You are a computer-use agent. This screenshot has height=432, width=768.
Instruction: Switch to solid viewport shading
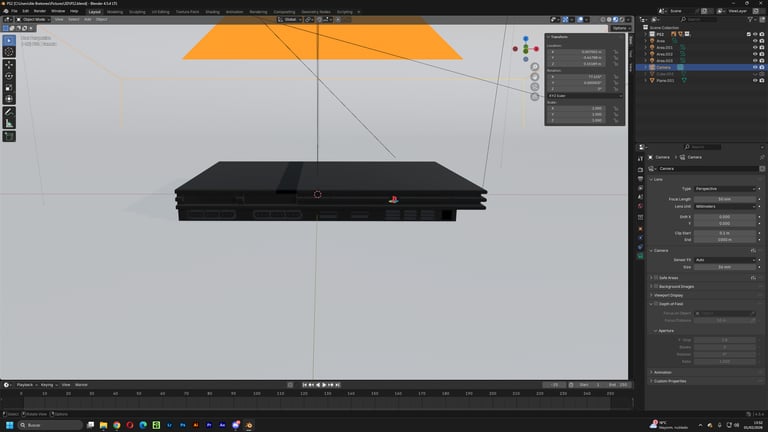point(609,20)
